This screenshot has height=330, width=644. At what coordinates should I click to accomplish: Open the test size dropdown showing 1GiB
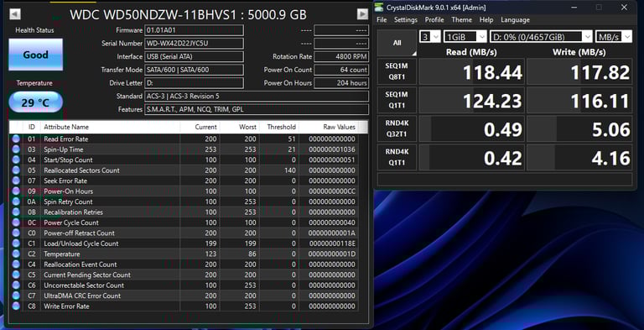(465, 37)
